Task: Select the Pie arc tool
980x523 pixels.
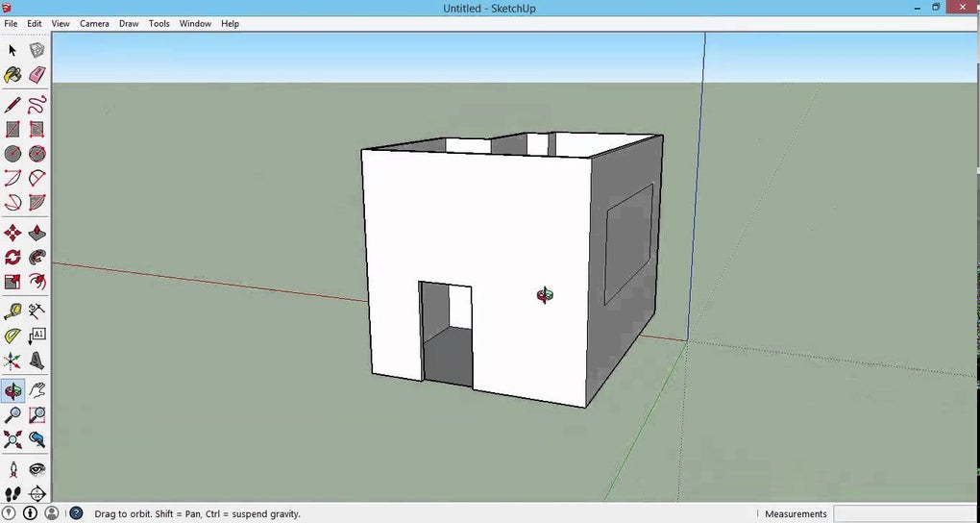Action: (x=37, y=202)
